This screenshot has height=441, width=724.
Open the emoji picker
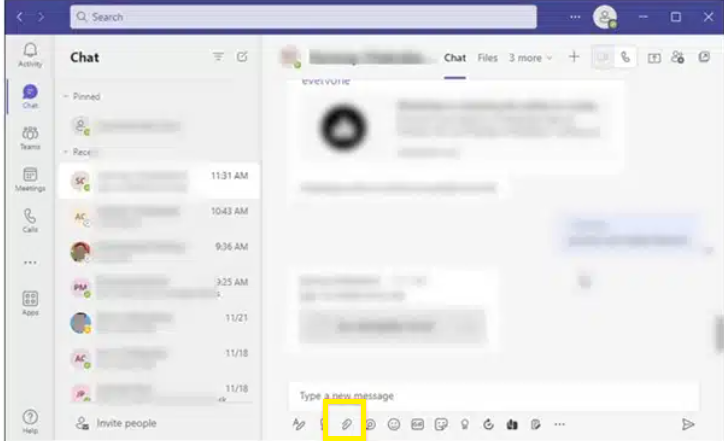point(394,424)
